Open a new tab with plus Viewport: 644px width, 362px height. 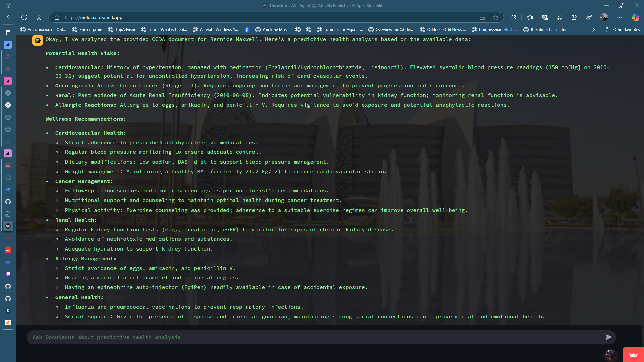[8, 336]
